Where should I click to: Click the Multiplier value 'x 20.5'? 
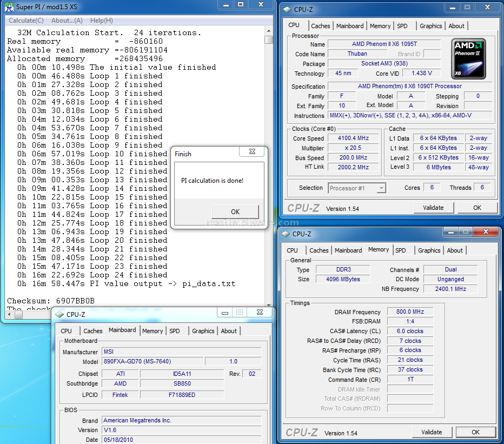click(x=353, y=148)
